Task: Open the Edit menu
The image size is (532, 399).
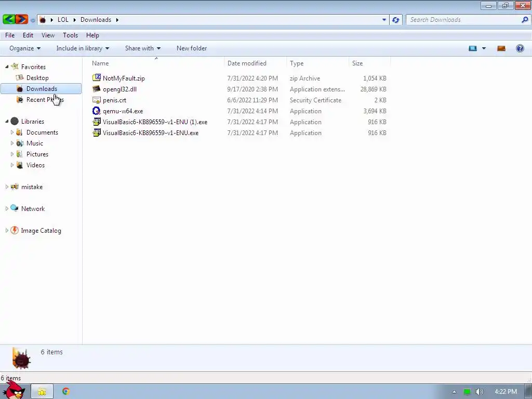Action: coord(28,35)
